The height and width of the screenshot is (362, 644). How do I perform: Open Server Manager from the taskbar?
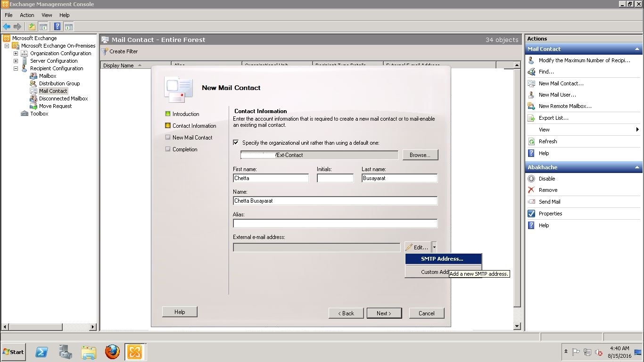(66, 352)
